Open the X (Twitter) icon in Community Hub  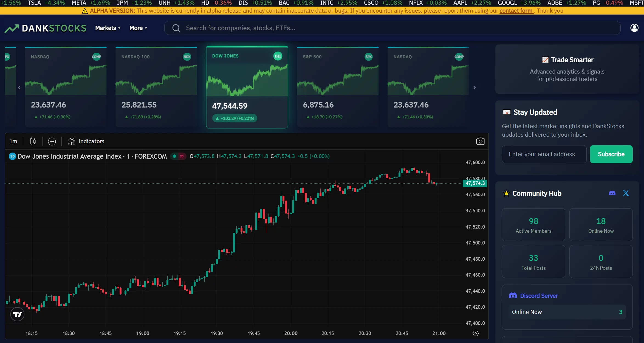point(626,193)
